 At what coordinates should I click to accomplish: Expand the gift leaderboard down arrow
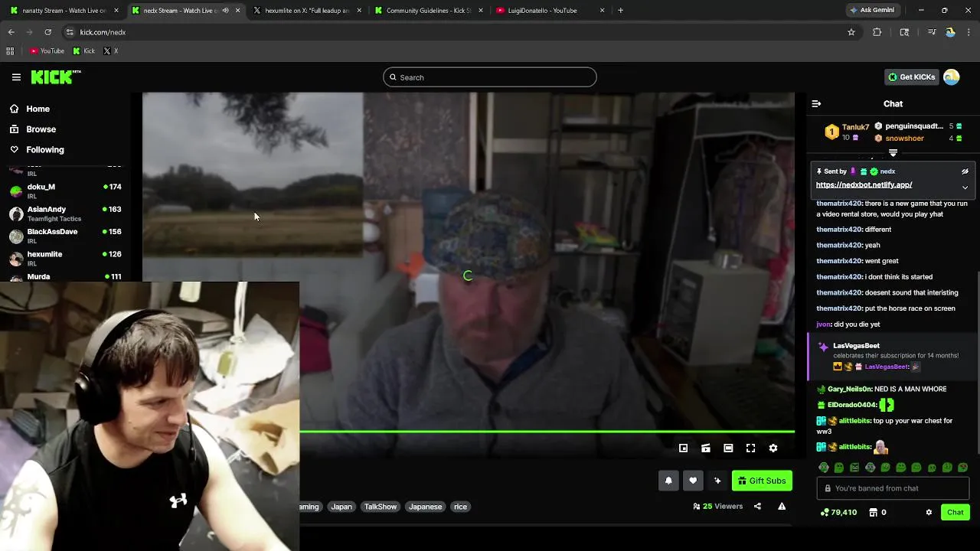(893, 153)
